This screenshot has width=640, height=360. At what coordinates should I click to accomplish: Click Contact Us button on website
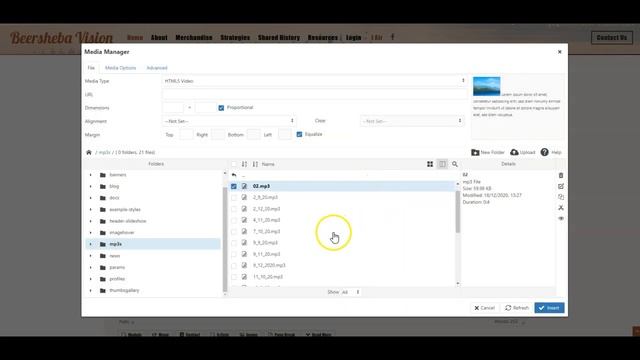(612, 38)
